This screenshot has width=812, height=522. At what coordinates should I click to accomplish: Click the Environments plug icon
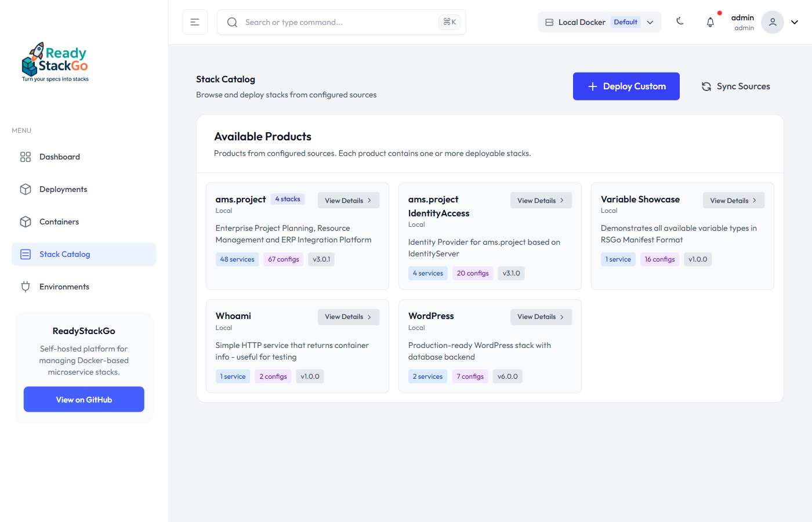[26, 287]
